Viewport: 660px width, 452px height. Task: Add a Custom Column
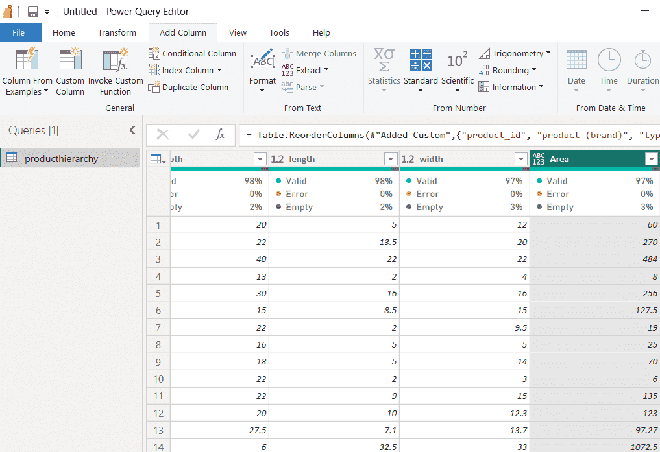tap(70, 72)
